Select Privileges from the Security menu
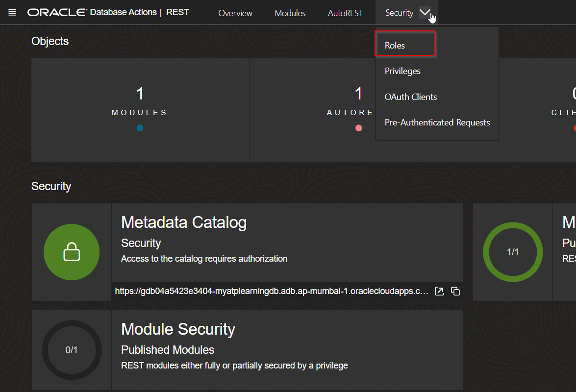Viewport: 576px width, 392px height. pyautogui.click(x=402, y=71)
